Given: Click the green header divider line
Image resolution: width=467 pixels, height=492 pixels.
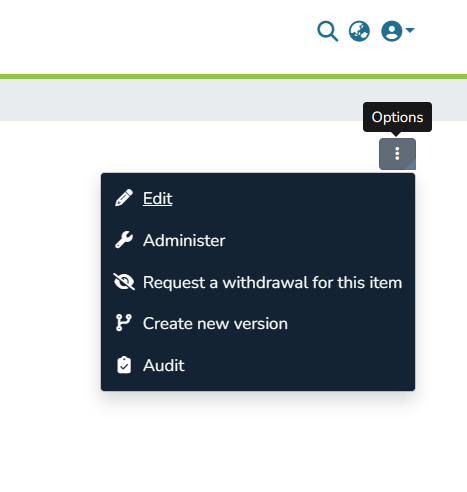Looking at the screenshot, I should (233, 77).
